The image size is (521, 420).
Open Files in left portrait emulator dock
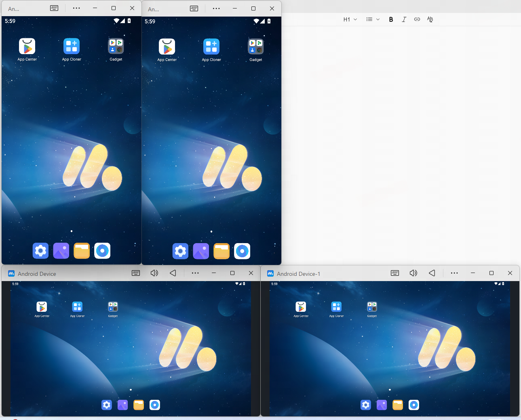(x=82, y=251)
